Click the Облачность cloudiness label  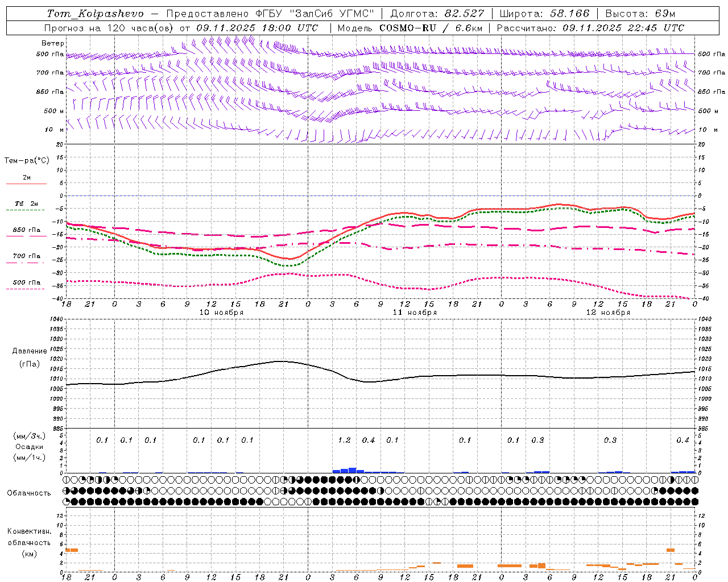click(29, 493)
